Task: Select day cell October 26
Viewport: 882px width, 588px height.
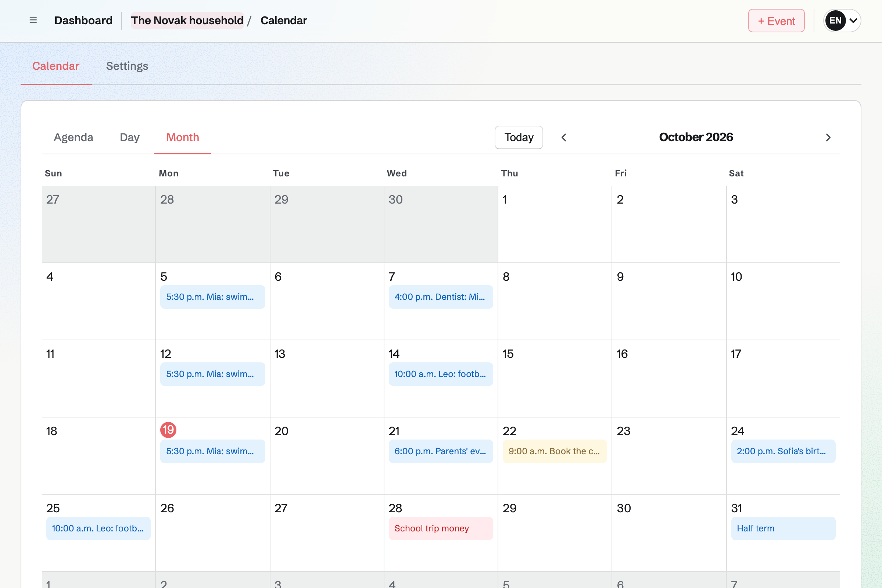Action: point(213,533)
